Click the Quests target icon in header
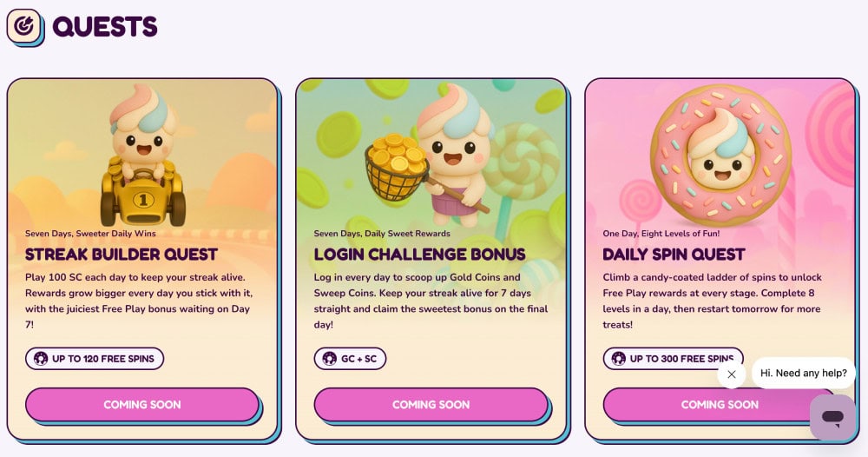This screenshot has height=457, width=868. pyautogui.click(x=24, y=26)
